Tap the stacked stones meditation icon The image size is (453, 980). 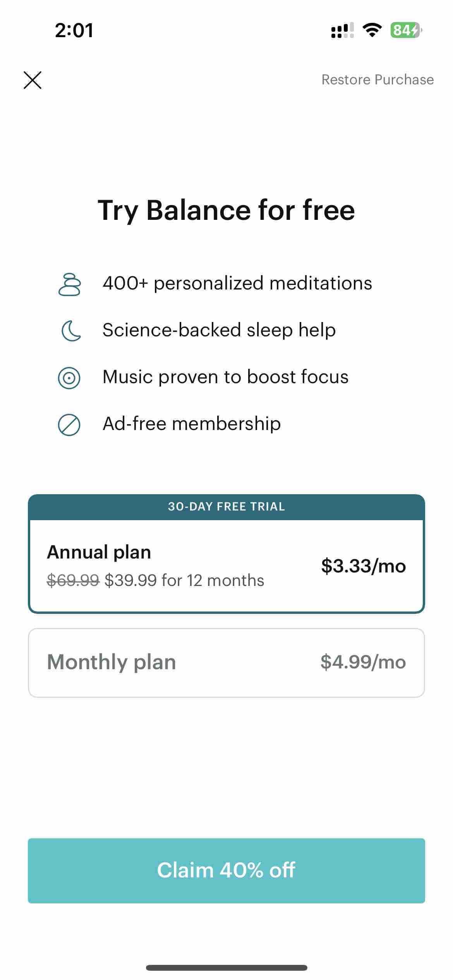pyautogui.click(x=69, y=284)
